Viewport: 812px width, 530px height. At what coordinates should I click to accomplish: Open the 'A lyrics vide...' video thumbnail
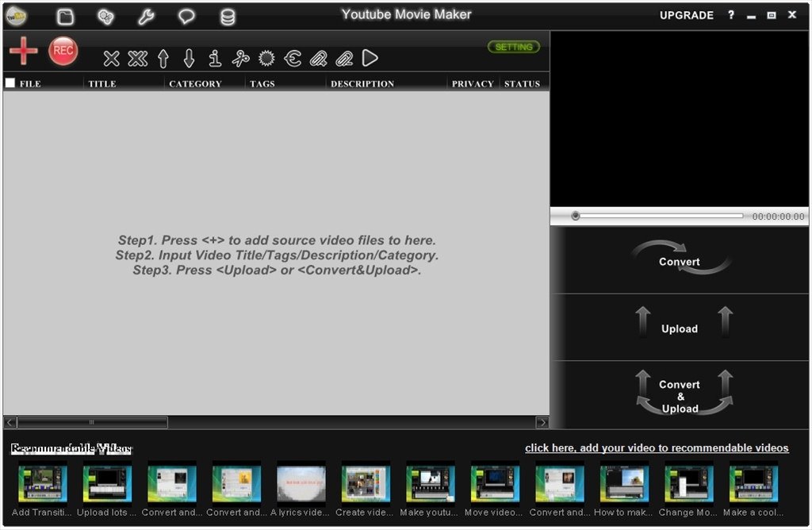point(301,483)
